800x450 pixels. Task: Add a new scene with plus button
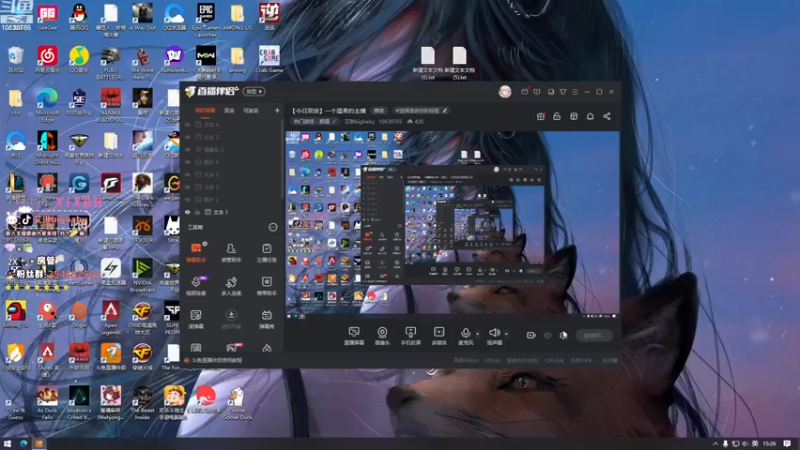(277, 110)
